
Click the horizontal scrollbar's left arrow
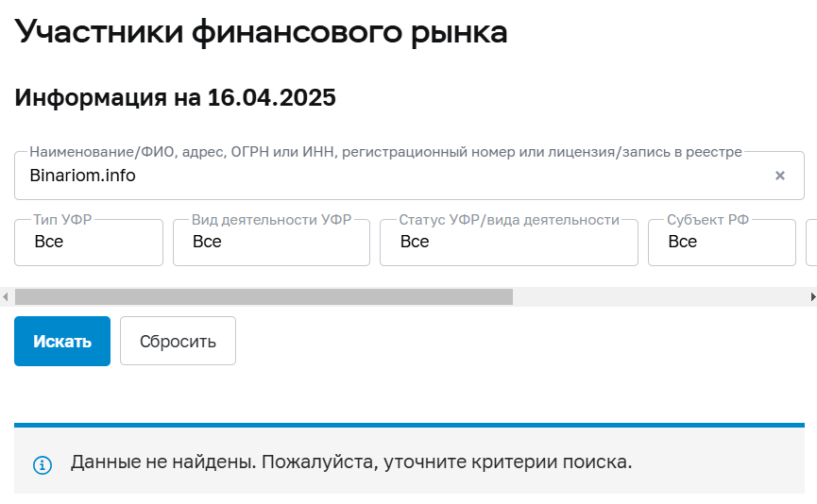[6, 296]
